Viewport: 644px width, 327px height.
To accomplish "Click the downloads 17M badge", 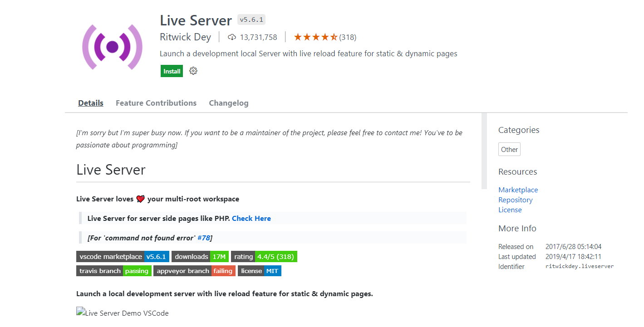I will click(200, 257).
